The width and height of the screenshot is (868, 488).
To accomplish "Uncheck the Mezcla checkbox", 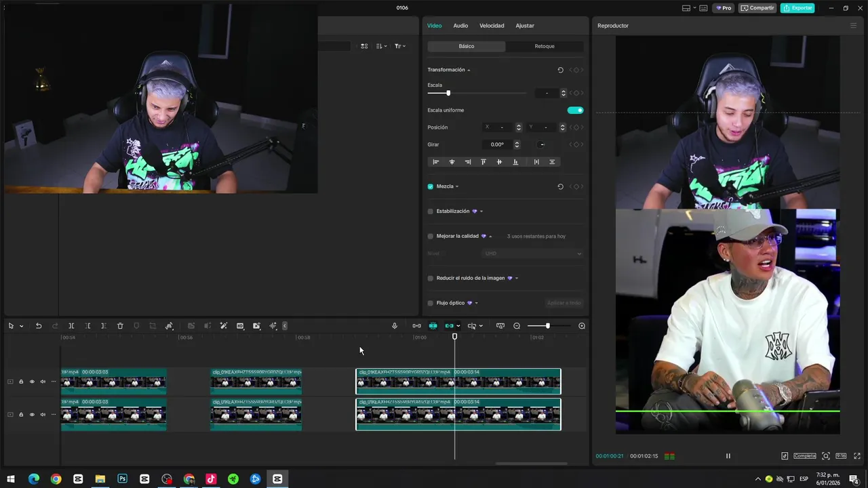I will [x=430, y=186].
